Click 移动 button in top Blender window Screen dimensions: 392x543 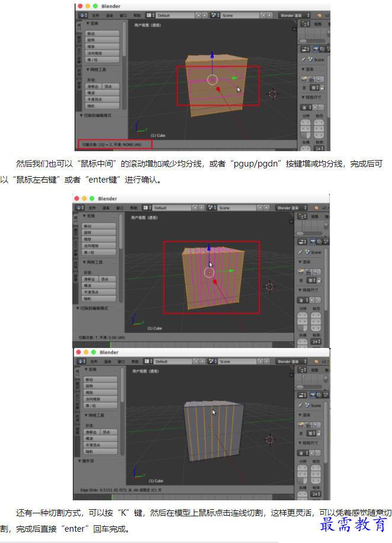coord(102,34)
